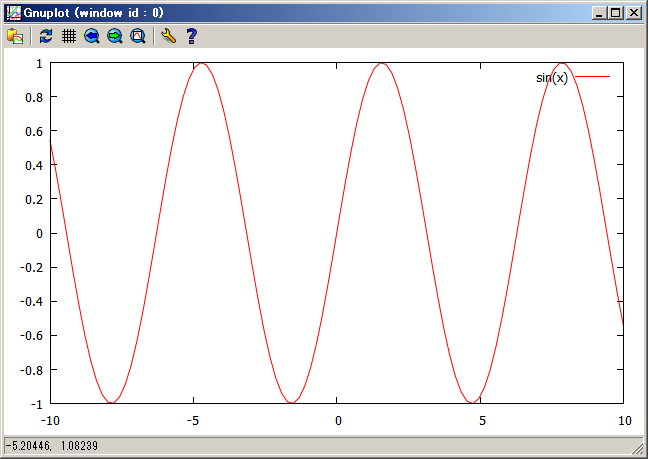Toggle the sin(x) legend entry text

pos(551,78)
